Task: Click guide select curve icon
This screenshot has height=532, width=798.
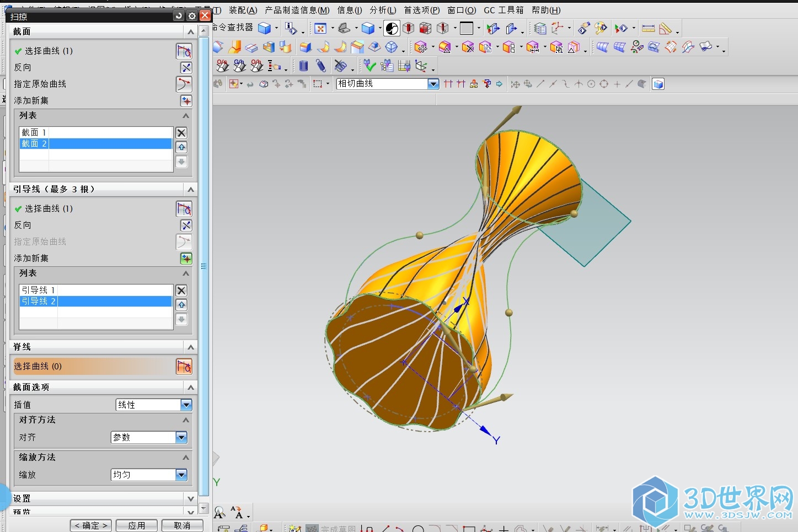Action: coord(184,209)
